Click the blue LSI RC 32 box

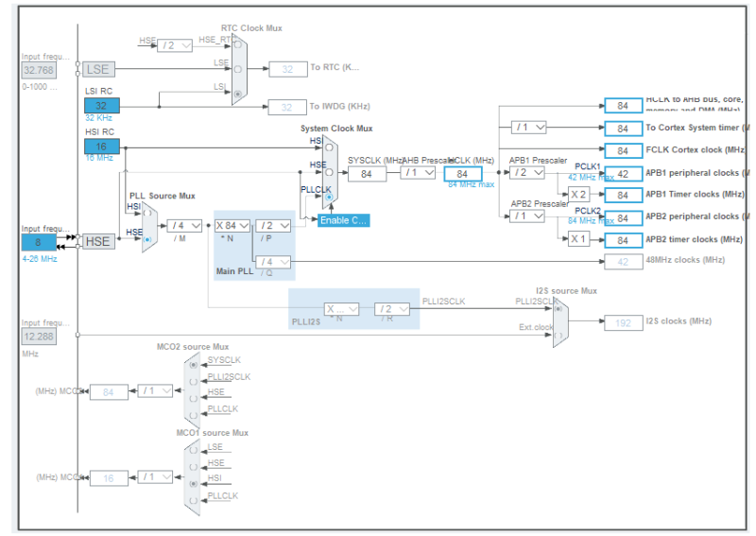(102, 105)
